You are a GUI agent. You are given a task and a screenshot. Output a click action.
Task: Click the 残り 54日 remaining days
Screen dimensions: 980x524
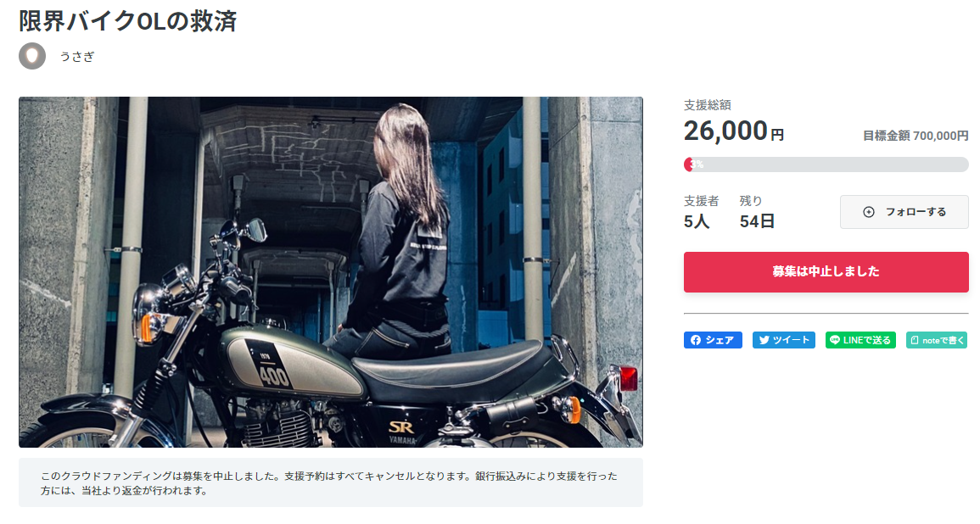757,212
